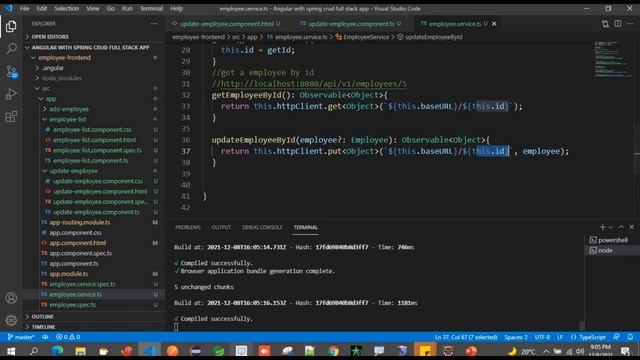Open Chrome from the taskbar
The width and height of the screenshot is (640, 360).
coord(333,351)
